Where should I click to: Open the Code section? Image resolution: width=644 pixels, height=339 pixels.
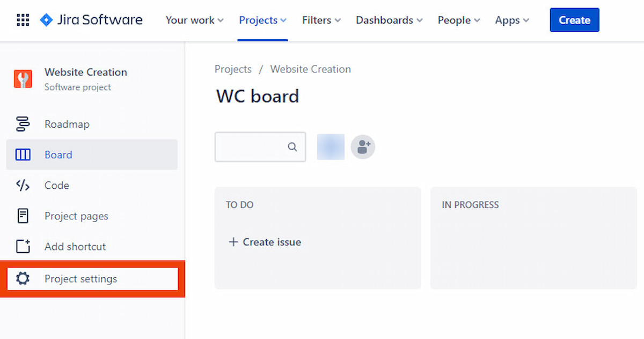(x=56, y=185)
